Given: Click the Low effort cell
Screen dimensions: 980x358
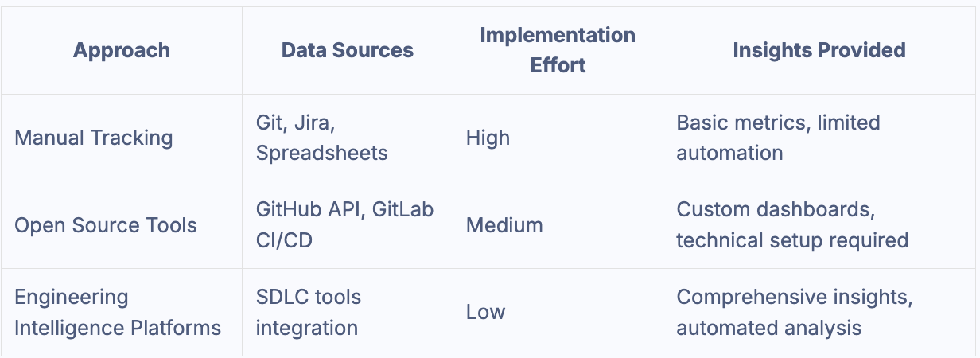Looking at the screenshot, I should click(x=485, y=313).
